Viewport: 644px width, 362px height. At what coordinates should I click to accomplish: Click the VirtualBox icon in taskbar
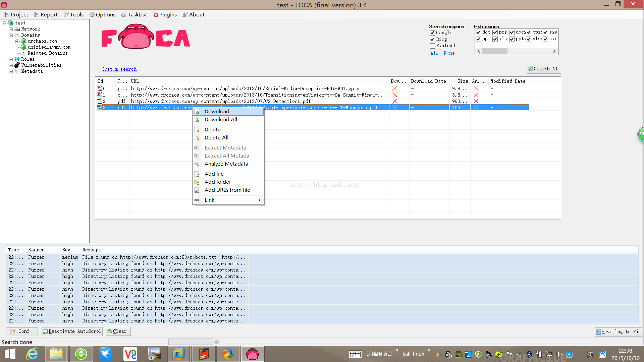coord(178,354)
